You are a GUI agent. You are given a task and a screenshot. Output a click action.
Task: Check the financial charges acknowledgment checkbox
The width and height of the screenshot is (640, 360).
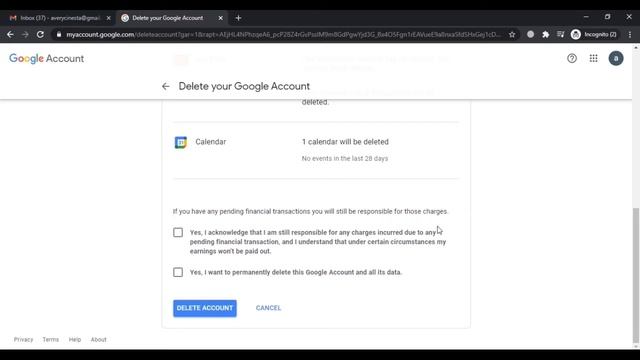pyautogui.click(x=178, y=232)
